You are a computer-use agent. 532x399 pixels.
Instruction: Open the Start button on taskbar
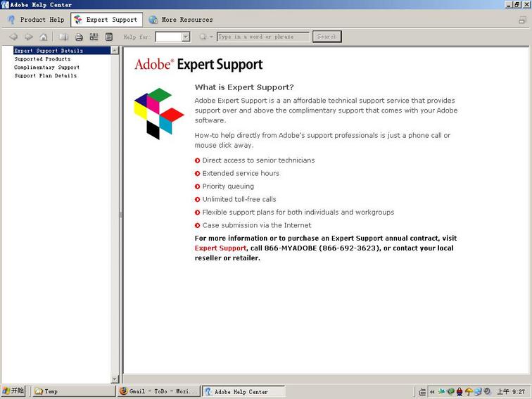pyautogui.click(x=13, y=391)
